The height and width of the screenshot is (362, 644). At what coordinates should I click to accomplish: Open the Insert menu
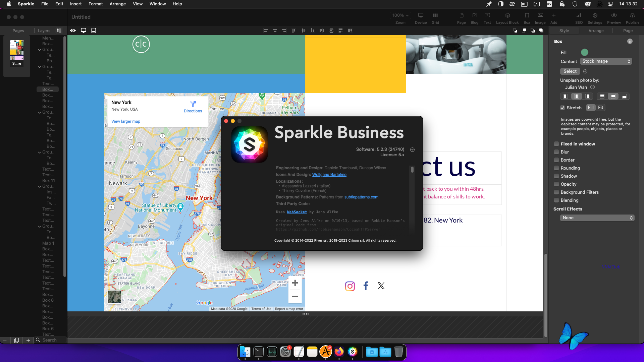(76, 4)
